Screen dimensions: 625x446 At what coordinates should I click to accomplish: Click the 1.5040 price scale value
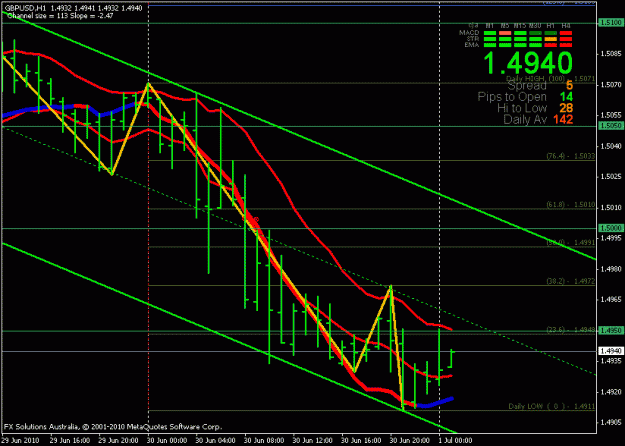pyautogui.click(x=611, y=146)
